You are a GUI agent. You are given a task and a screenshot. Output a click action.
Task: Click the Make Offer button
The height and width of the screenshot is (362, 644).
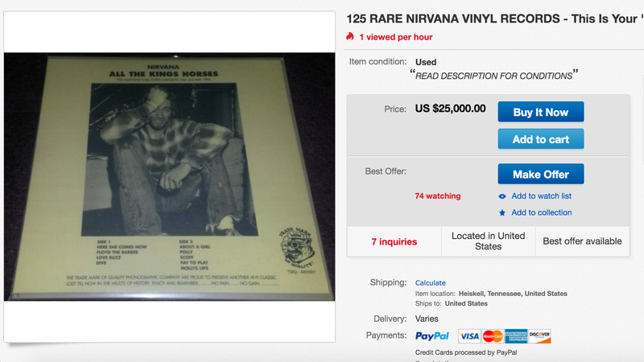point(540,174)
